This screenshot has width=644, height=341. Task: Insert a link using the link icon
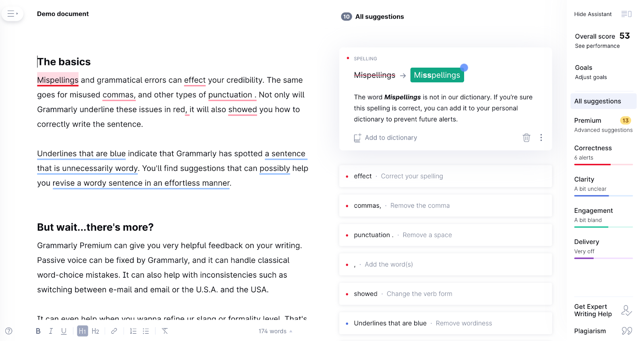[114, 331]
